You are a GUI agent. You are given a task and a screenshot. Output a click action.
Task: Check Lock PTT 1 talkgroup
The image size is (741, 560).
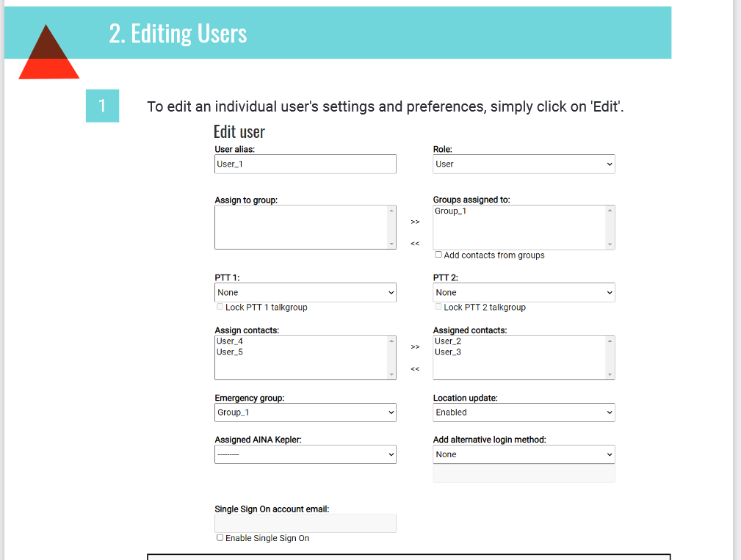[x=220, y=307]
